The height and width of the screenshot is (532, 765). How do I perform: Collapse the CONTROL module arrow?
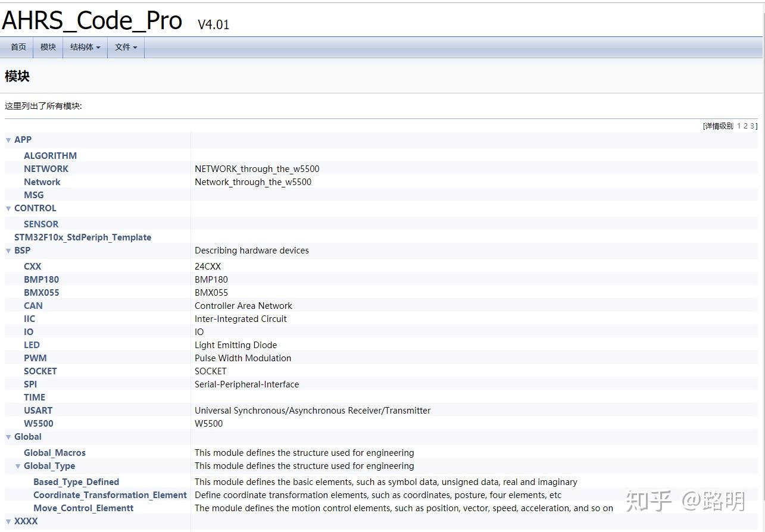8,208
